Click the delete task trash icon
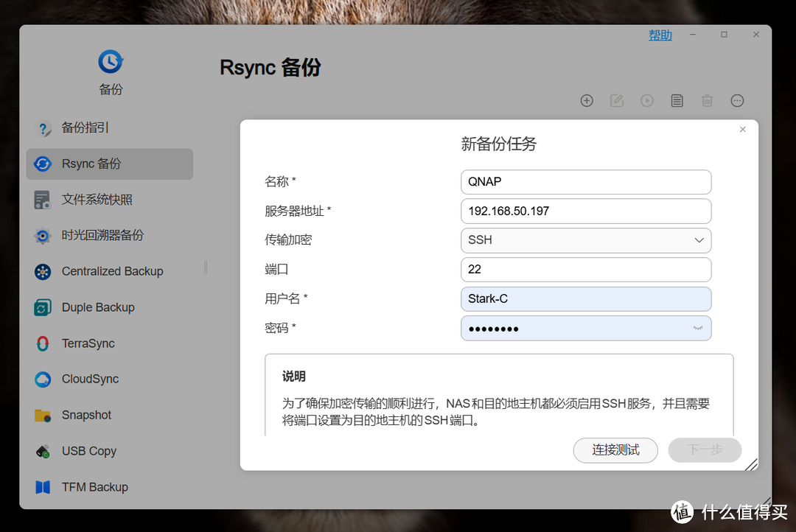This screenshot has height=532, width=796. (707, 101)
